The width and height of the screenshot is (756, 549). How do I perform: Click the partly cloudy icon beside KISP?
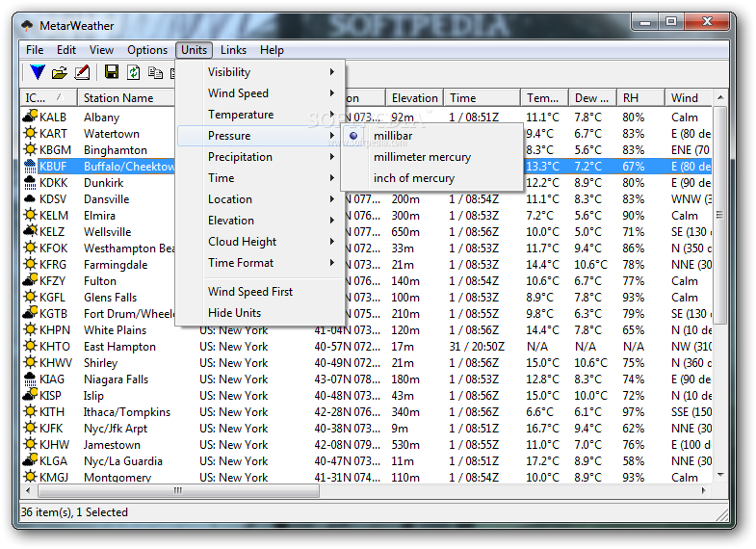click(x=30, y=395)
